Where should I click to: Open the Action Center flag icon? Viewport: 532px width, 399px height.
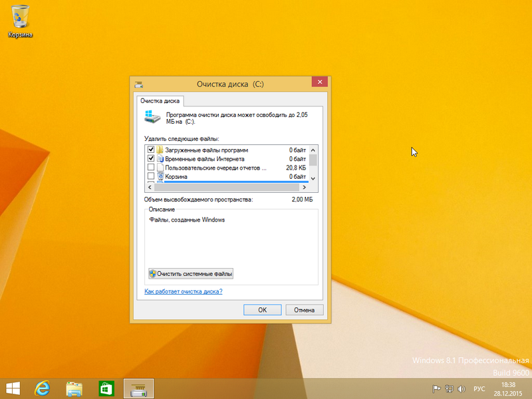(436, 388)
